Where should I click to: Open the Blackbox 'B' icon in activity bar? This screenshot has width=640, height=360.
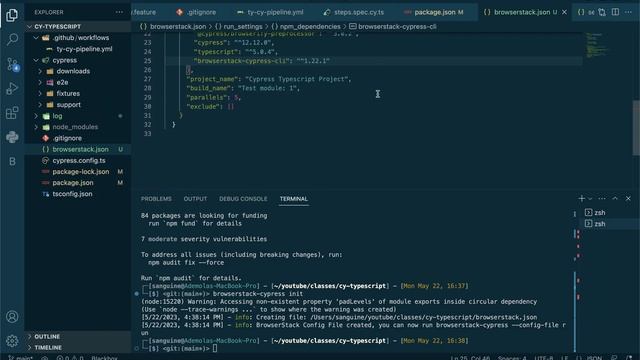click(x=12, y=162)
